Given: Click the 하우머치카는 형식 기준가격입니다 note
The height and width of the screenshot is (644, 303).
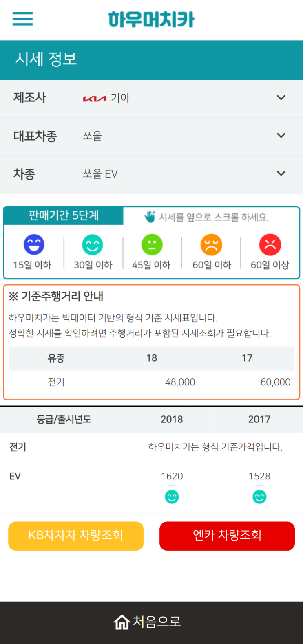Looking at the screenshot, I should (x=215, y=447).
